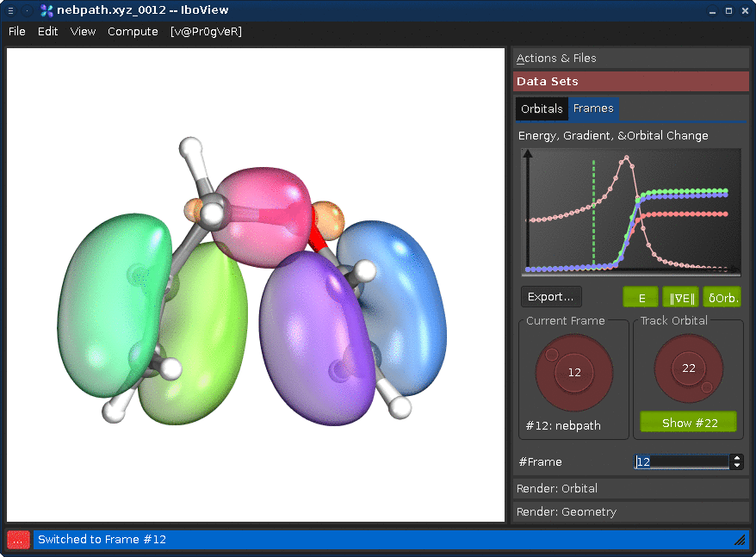Open the window menu icon at title bar left
Screen dimensions: 756x557
10,10
